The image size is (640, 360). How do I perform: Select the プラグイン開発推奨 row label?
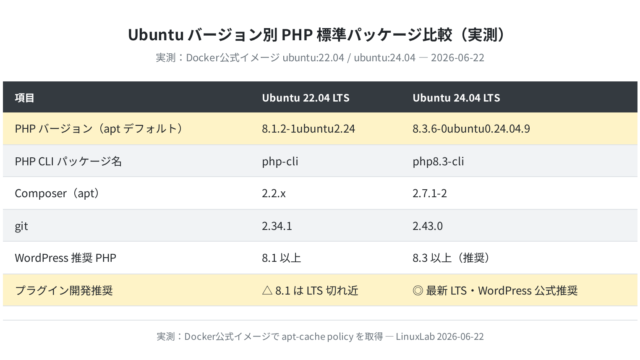point(64,291)
